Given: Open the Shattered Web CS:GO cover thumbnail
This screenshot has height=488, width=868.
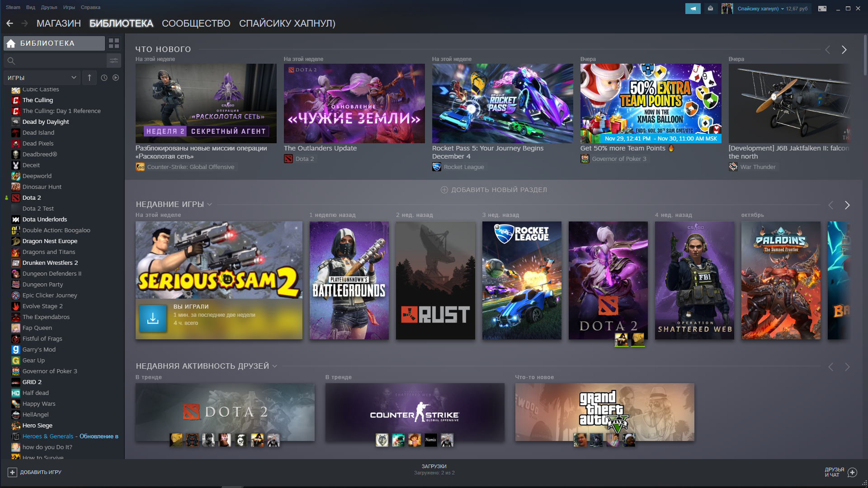Looking at the screenshot, I should (694, 281).
